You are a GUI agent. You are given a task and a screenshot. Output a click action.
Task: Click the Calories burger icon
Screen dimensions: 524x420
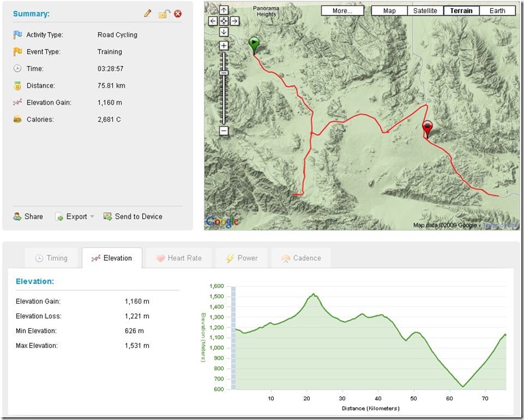coord(18,120)
